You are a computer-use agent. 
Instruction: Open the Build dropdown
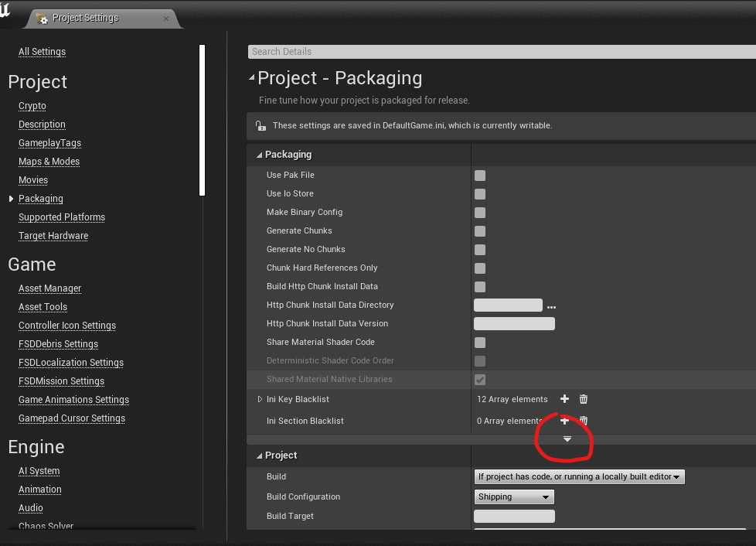click(x=579, y=476)
